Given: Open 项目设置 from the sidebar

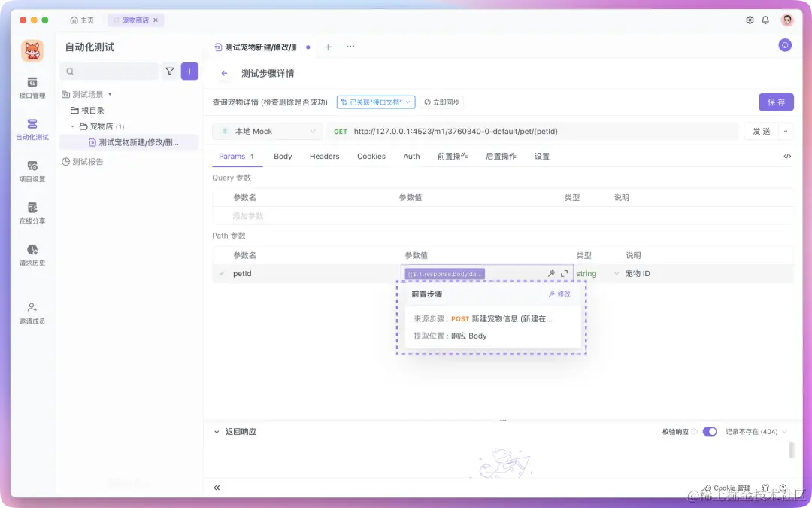Looking at the screenshot, I should tap(32, 172).
